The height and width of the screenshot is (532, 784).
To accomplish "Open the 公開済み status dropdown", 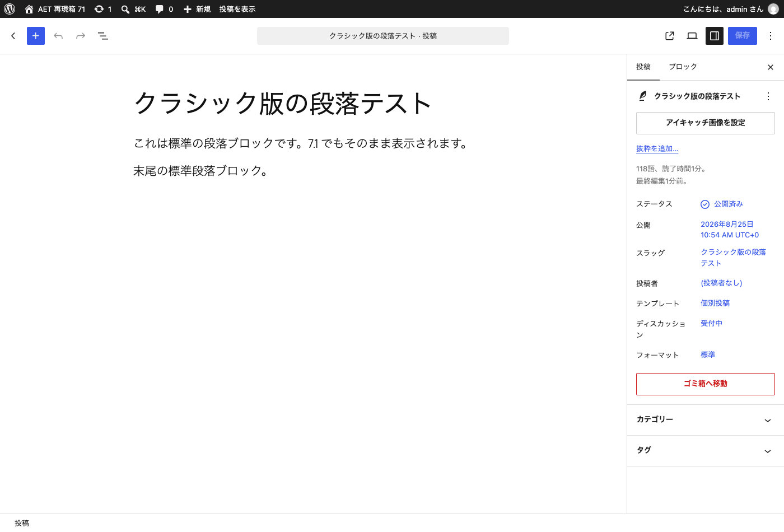I will 722,204.
